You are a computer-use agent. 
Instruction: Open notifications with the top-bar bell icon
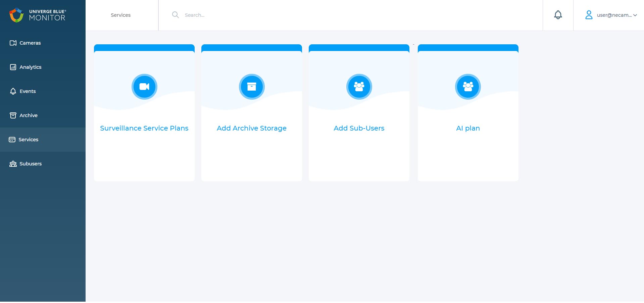(558, 15)
